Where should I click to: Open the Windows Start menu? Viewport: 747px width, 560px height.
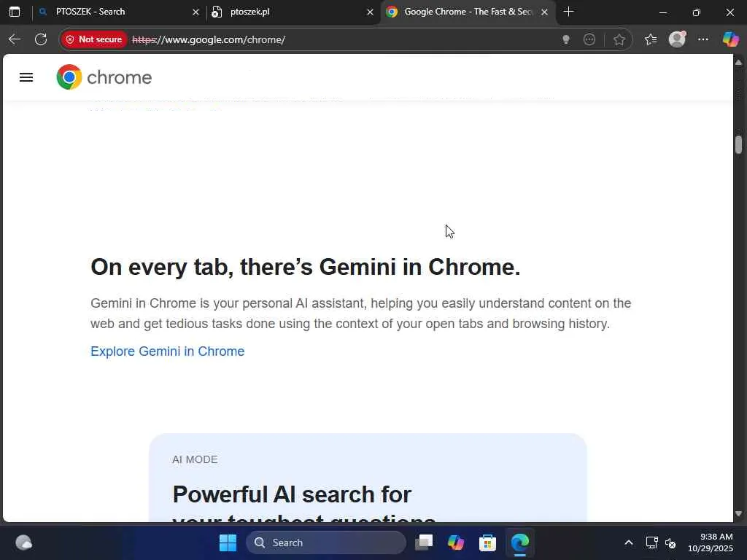coord(228,542)
